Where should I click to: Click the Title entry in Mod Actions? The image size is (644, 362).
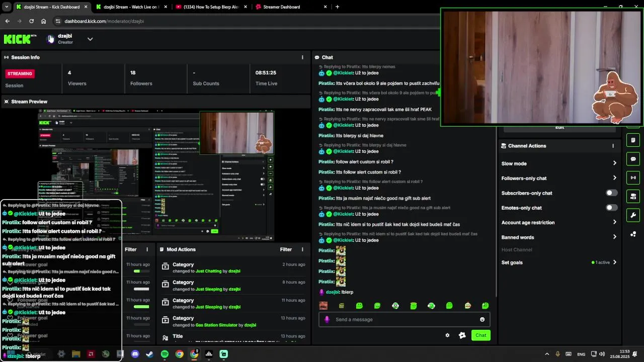pyautogui.click(x=178, y=336)
